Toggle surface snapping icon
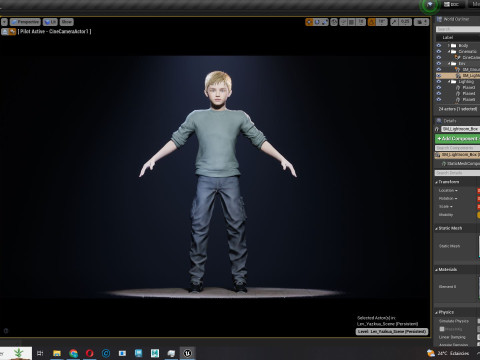The image size is (480, 360). [x=343, y=22]
